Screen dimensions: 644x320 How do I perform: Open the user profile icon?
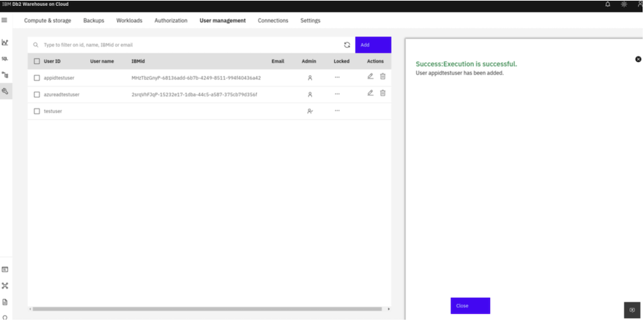click(x=640, y=4)
